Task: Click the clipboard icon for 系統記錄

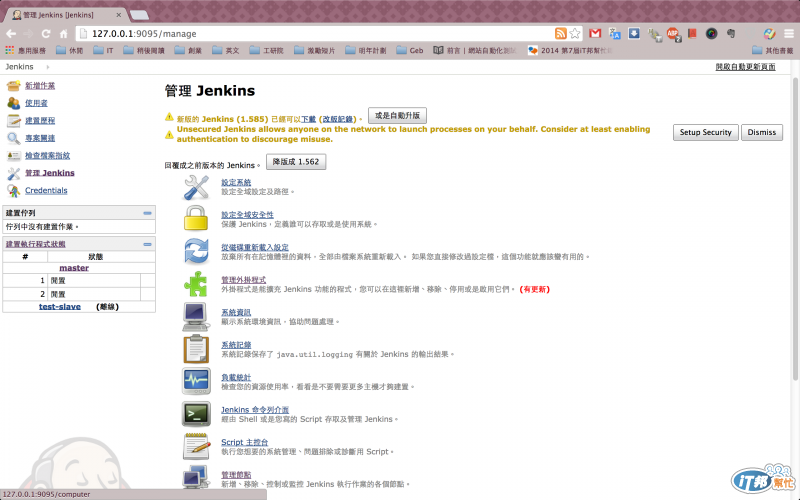Action: point(196,349)
